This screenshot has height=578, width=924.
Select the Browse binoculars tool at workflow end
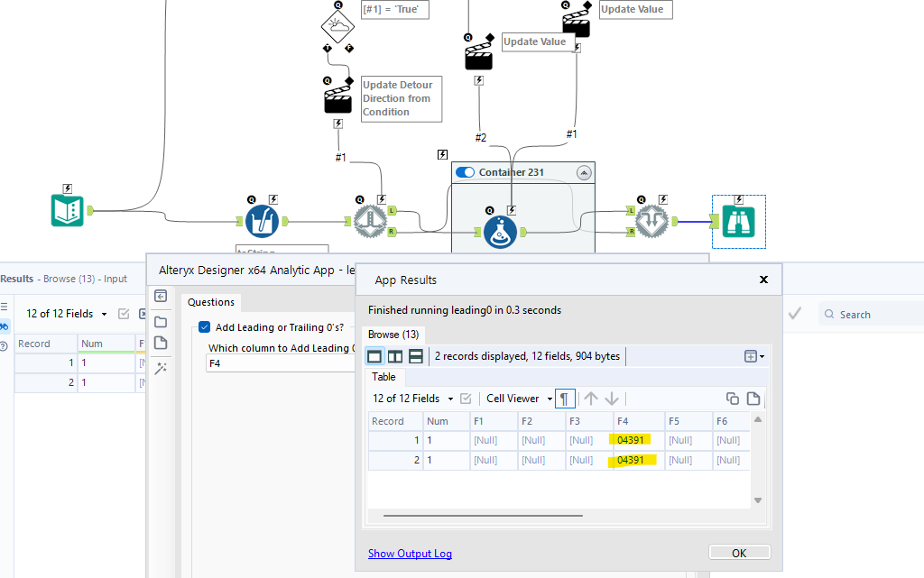738,220
